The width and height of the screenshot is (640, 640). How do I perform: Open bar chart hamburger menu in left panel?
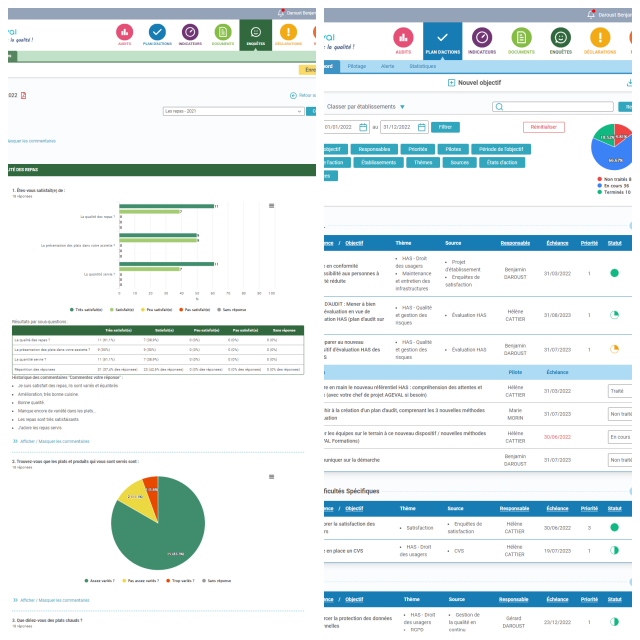pyautogui.click(x=271, y=206)
